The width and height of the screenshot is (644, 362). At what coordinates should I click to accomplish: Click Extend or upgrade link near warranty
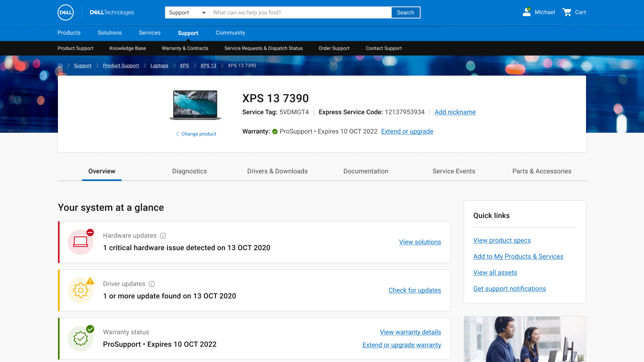click(x=407, y=132)
